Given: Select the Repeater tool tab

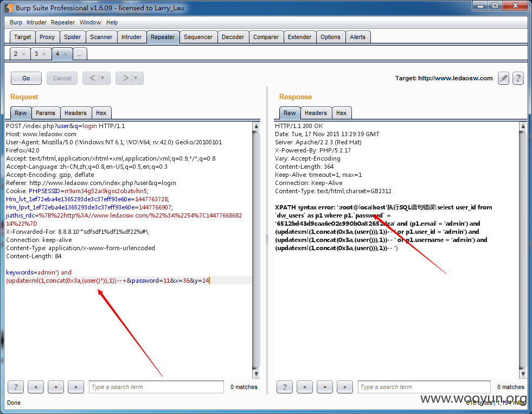Looking at the screenshot, I should pos(163,37).
